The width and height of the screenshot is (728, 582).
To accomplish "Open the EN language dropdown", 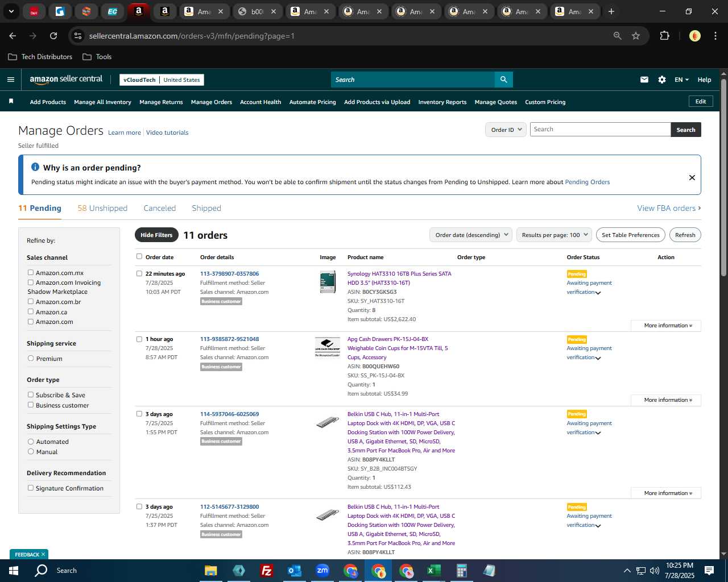I will point(681,80).
